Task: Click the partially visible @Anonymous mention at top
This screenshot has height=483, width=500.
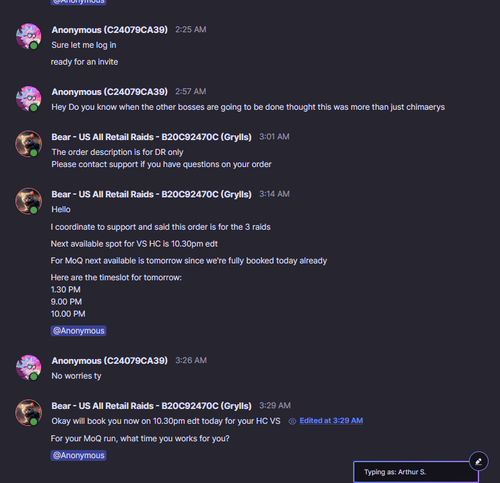Action: point(79,2)
